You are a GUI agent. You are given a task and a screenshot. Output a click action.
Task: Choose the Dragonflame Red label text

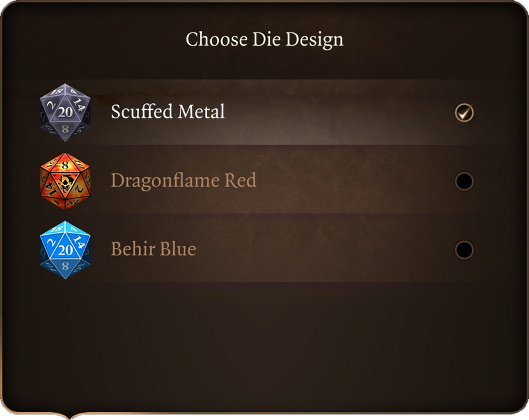(x=183, y=181)
